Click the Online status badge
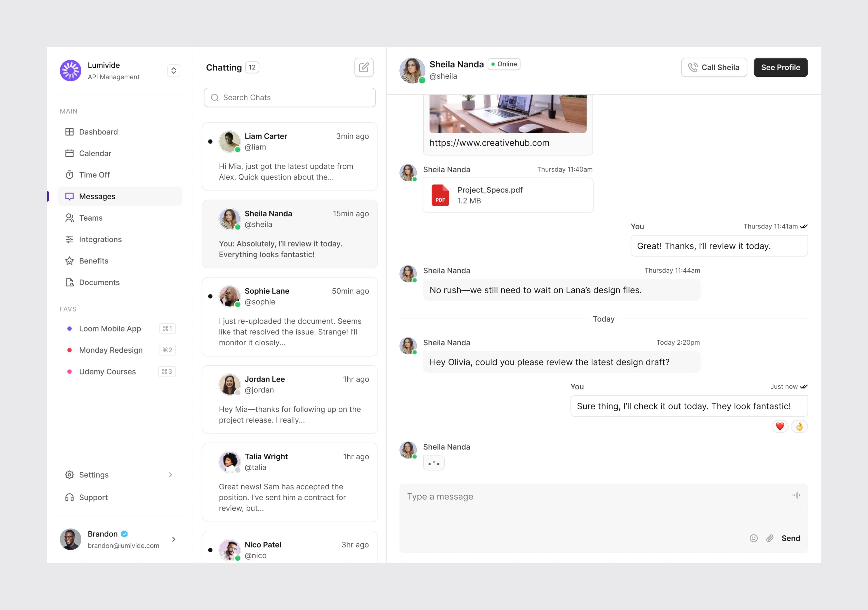This screenshot has height=610, width=868. [x=504, y=64]
